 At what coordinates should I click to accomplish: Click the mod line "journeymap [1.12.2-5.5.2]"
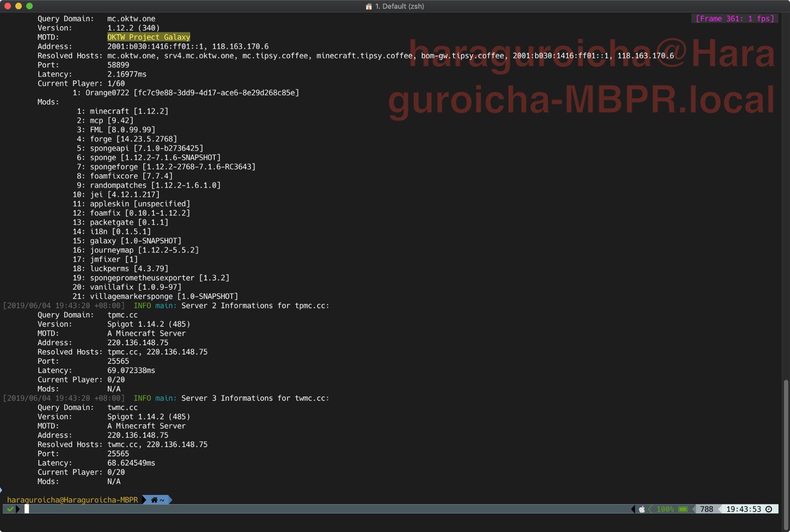(144, 250)
